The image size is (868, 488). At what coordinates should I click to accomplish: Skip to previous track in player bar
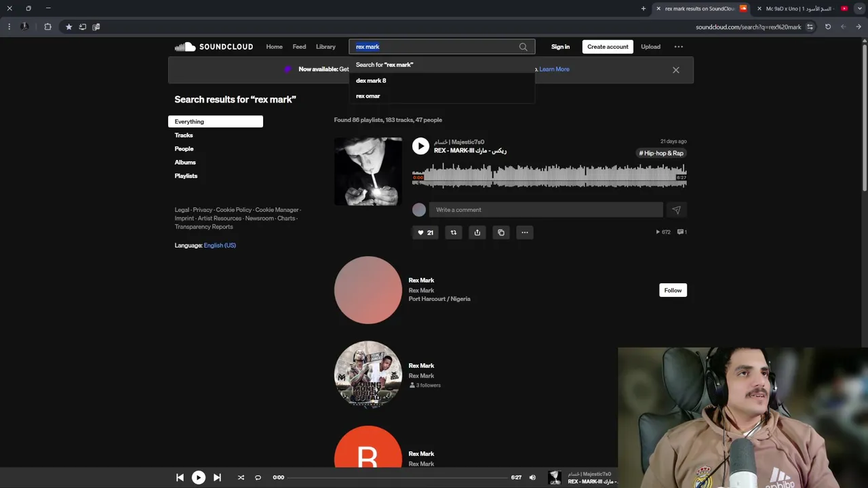pos(180,477)
